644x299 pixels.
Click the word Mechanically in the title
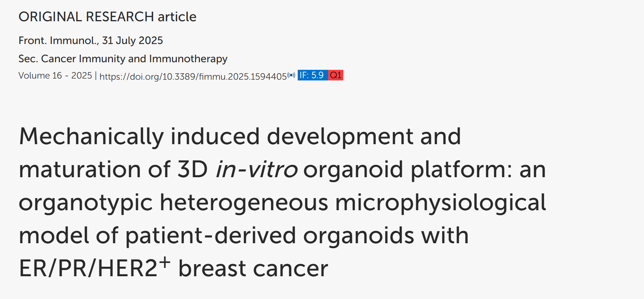[91, 137]
